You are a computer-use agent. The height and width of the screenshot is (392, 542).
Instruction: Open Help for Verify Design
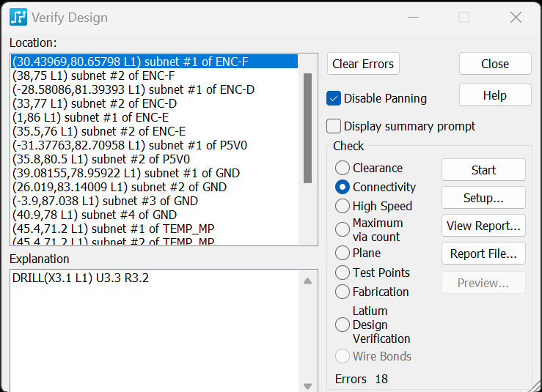pos(495,95)
